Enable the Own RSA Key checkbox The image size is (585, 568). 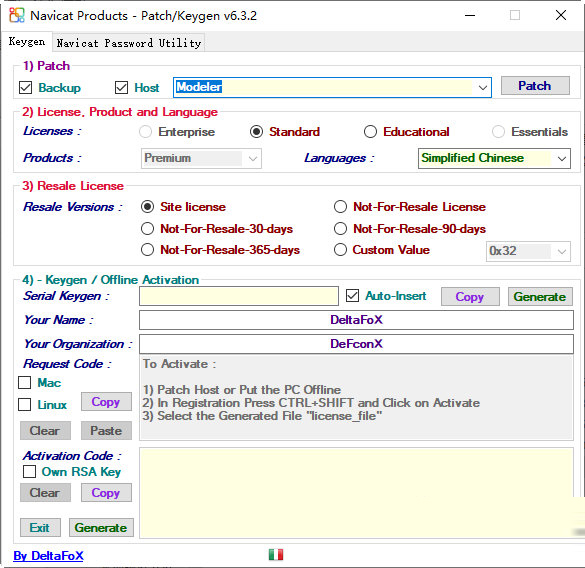pyautogui.click(x=29, y=471)
